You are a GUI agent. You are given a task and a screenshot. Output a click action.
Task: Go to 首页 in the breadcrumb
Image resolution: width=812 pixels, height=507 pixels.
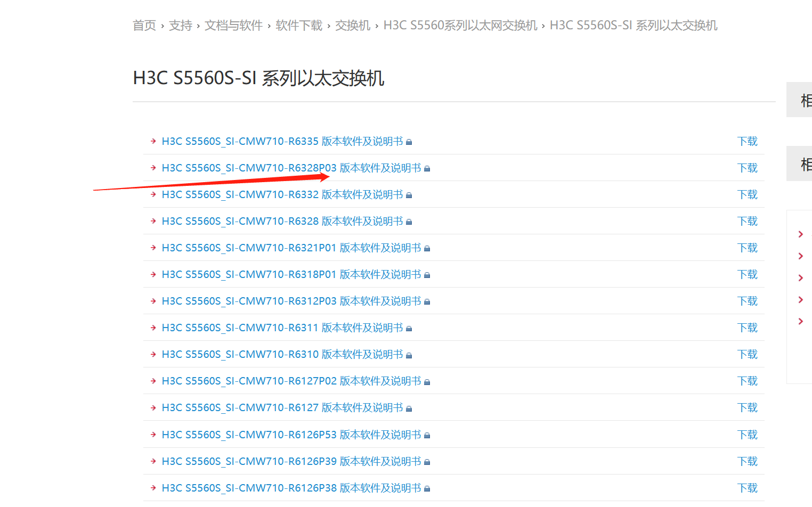144,26
